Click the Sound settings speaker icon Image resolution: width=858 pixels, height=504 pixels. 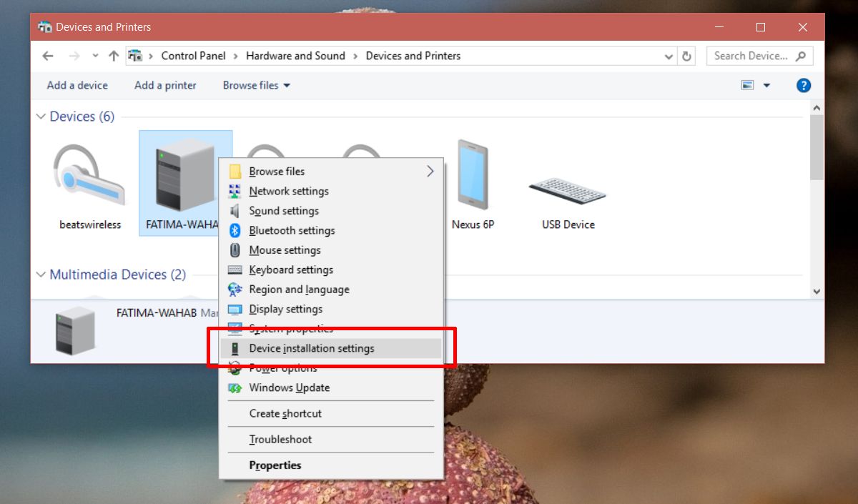[x=235, y=211]
